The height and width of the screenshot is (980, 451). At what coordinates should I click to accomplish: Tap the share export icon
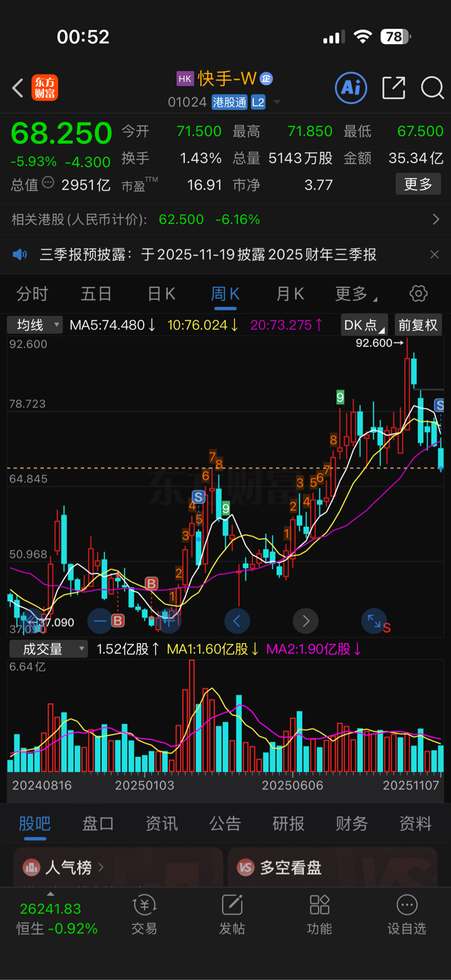coord(393,88)
